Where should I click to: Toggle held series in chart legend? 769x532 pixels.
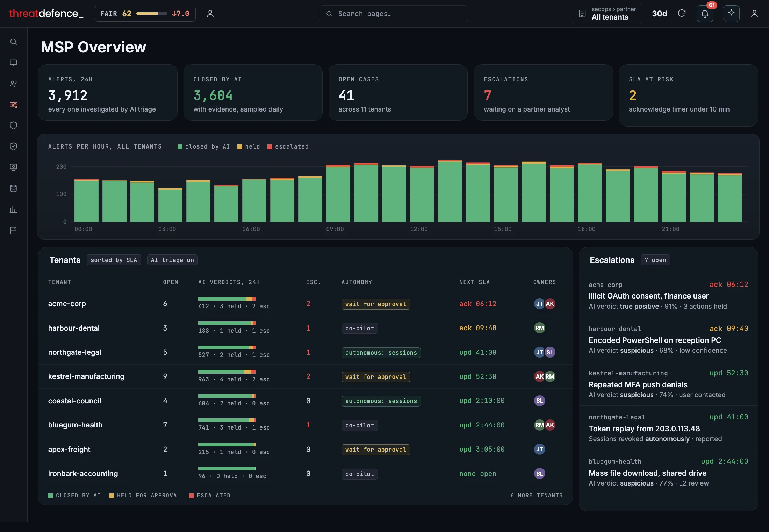coord(249,147)
